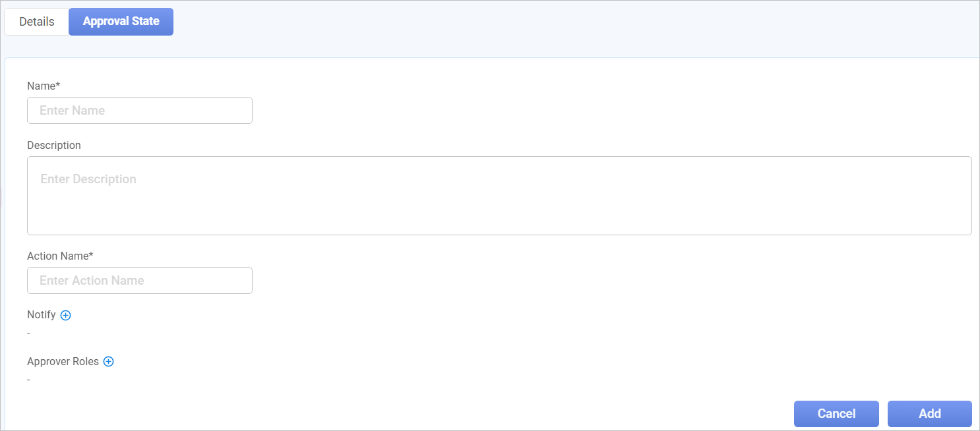The width and height of the screenshot is (980, 431).
Task: Save the new approval state with Add
Action: [929, 414]
